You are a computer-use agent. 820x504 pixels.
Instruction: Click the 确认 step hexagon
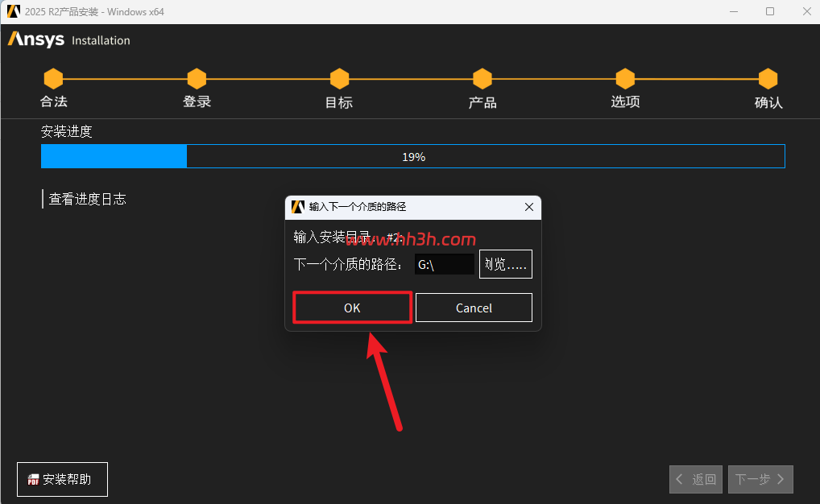768,79
